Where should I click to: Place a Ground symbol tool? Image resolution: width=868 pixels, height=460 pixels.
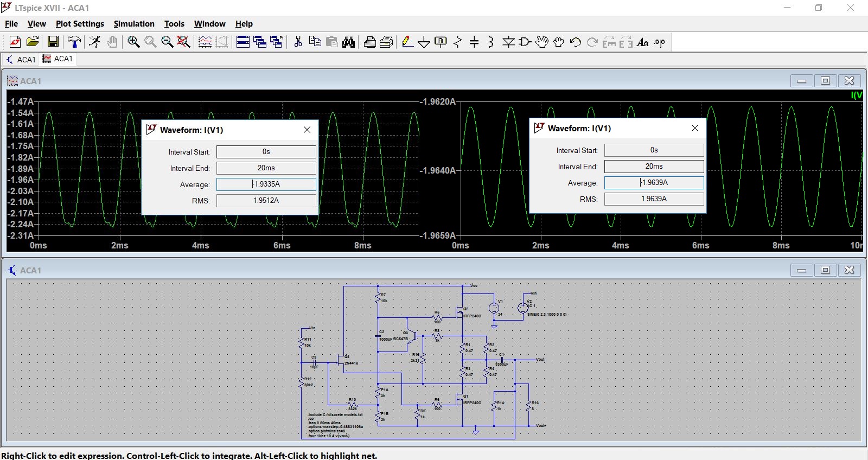(424, 42)
